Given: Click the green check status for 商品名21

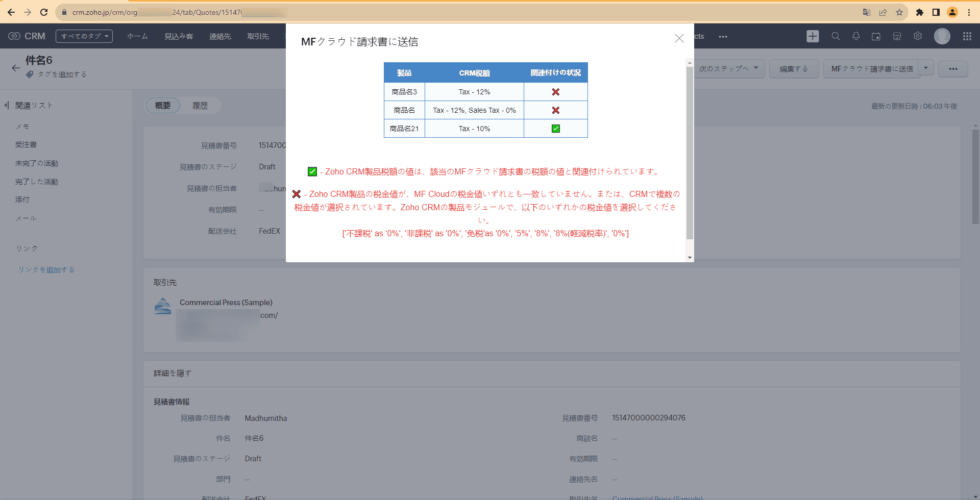Looking at the screenshot, I should (556, 129).
